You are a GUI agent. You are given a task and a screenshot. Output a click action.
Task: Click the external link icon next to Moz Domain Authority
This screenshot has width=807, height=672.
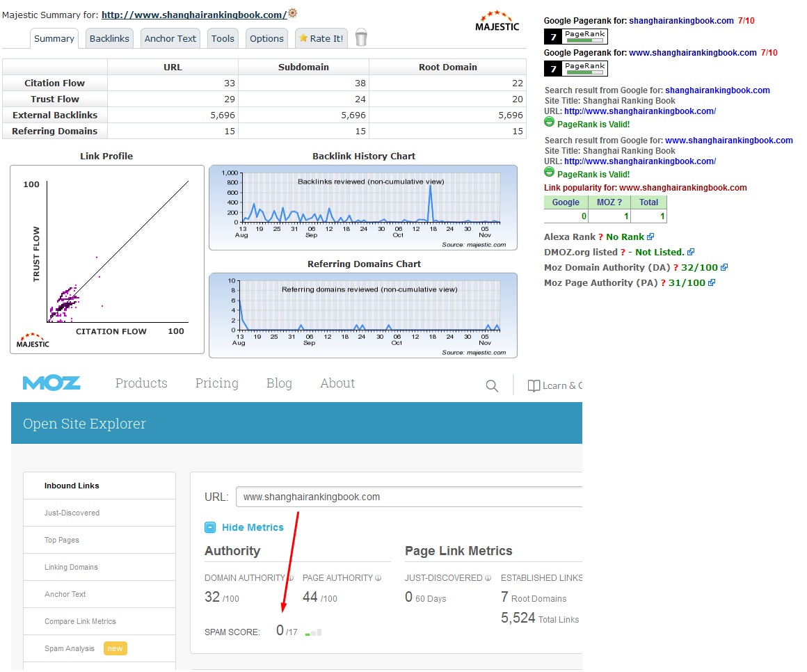pyautogui.click(x=724, y=268)
